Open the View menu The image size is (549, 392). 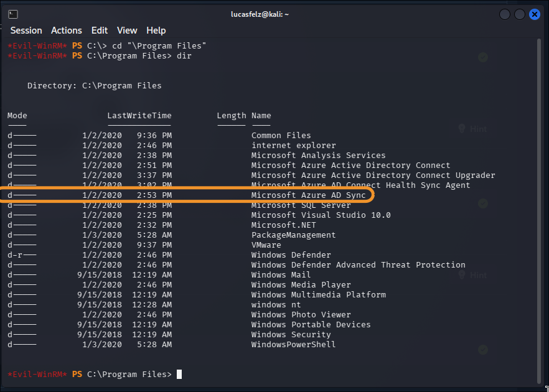point(127,30)
